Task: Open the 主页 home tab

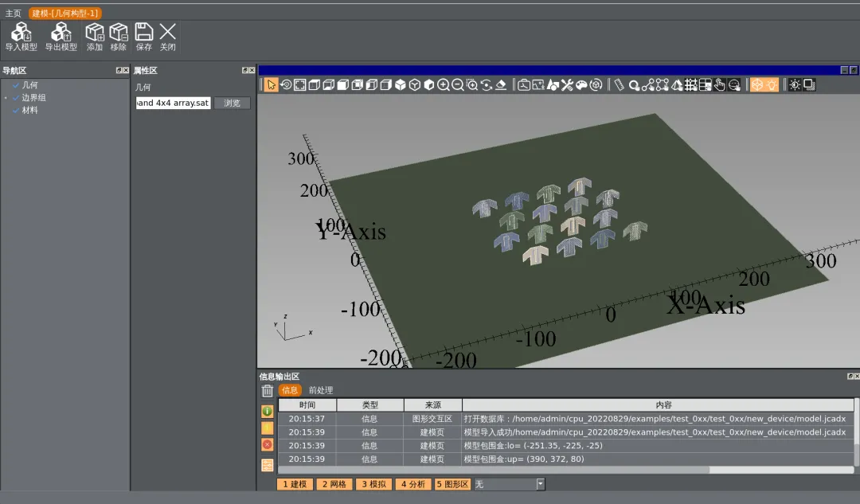Action: [x=13, y=14]
